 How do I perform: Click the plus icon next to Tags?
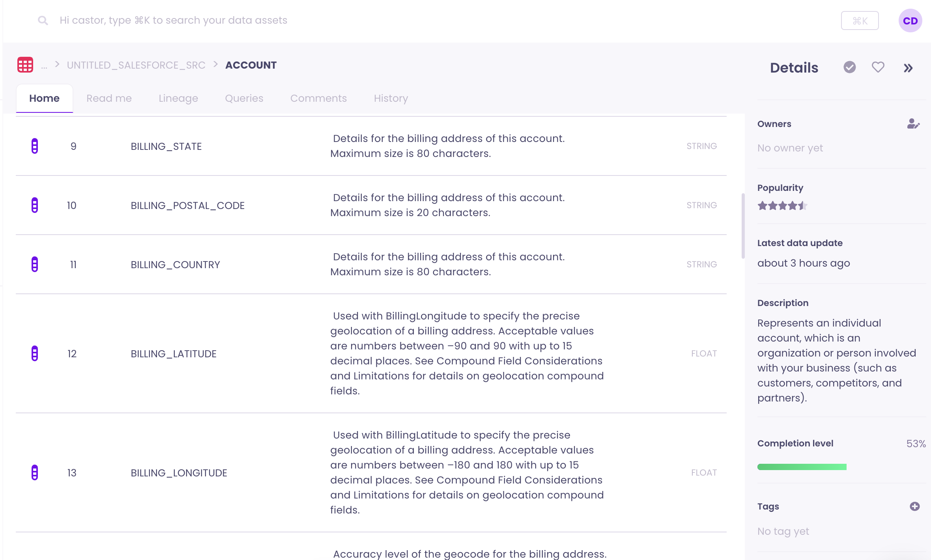pos(916,506)
